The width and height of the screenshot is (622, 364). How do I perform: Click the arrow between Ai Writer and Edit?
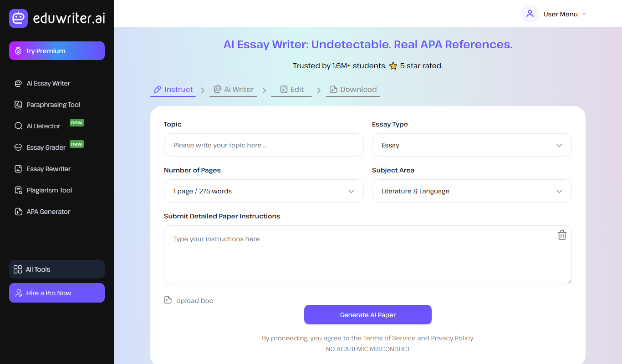tap(264, 91)
